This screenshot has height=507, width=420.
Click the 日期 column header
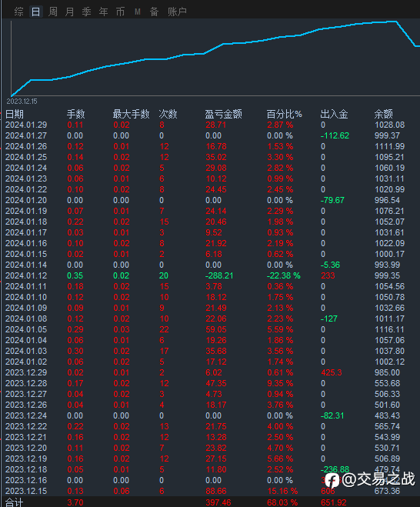(x=15, y=114)
